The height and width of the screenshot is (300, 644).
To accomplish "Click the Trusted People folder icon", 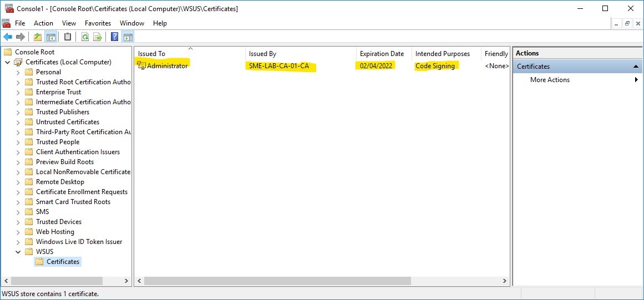I will click(29, 142).
